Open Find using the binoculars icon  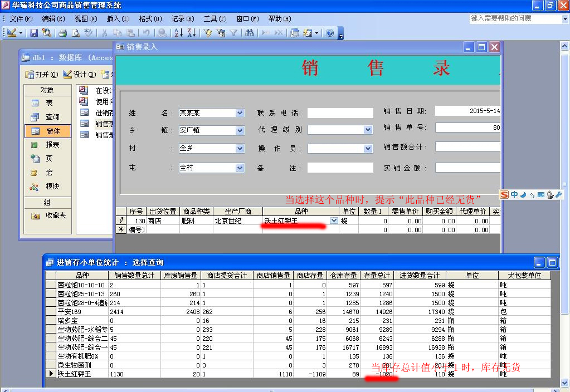pos(249,33)
